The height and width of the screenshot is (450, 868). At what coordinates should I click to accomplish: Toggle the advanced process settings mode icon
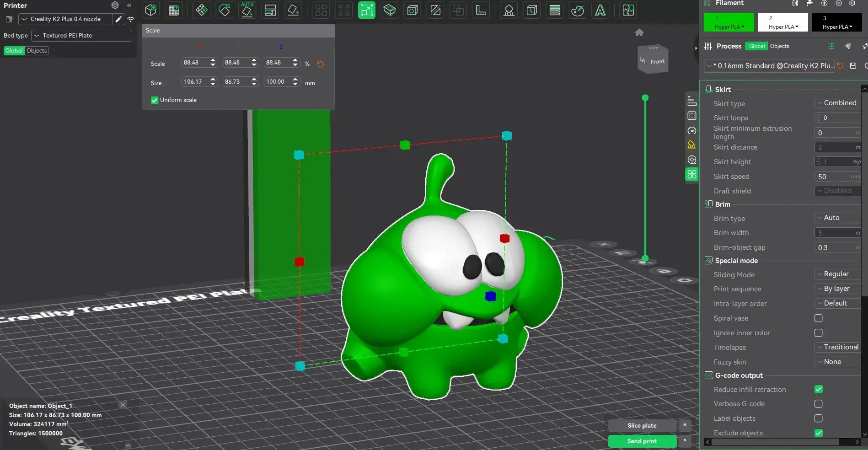coord(831,46)
